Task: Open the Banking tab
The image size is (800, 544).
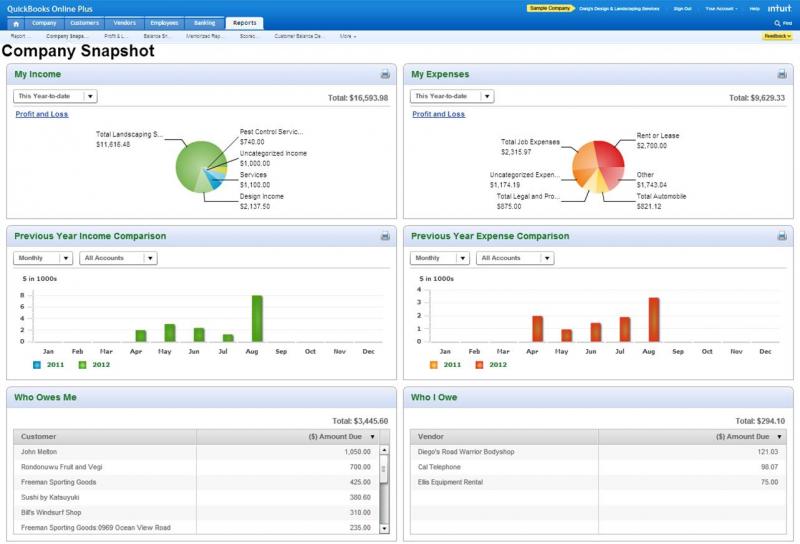Action: 205,23
